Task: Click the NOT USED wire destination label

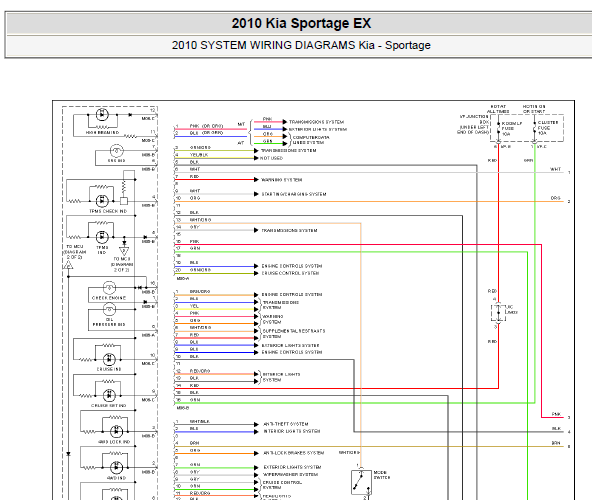Action: coord(271,158)
